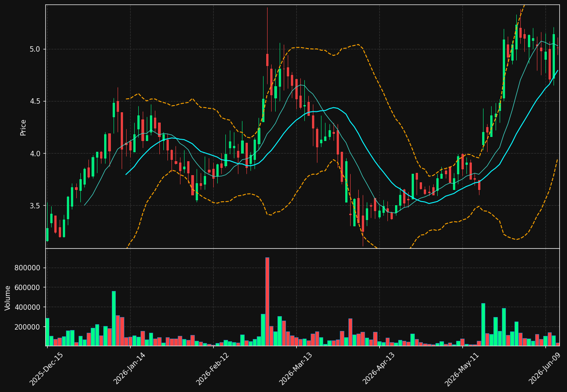Click the Volume axis title
This screenshot has width=567, height=392.
point(8,298)
